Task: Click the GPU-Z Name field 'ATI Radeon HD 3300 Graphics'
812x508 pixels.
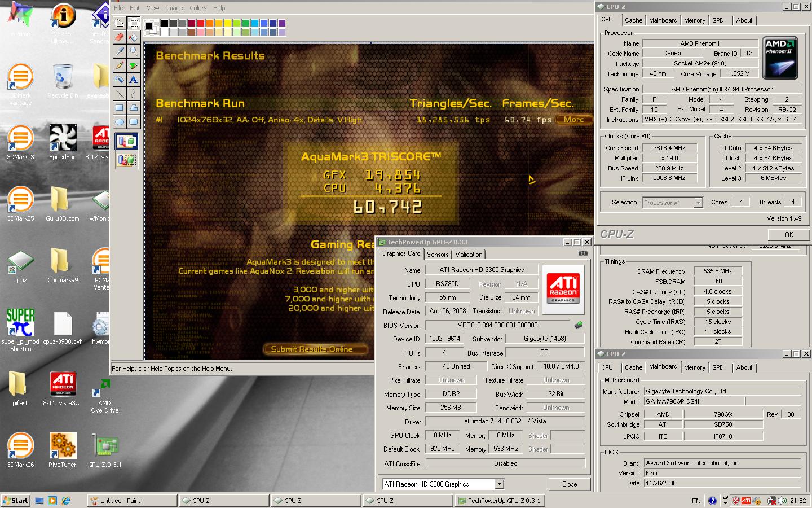Action: point(482,270)
